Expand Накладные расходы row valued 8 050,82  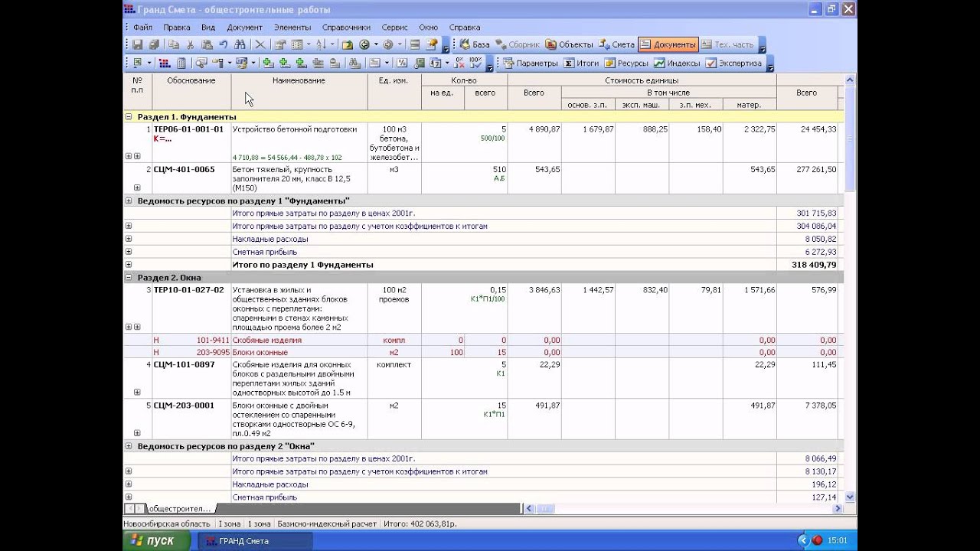(x=129, y=239)
